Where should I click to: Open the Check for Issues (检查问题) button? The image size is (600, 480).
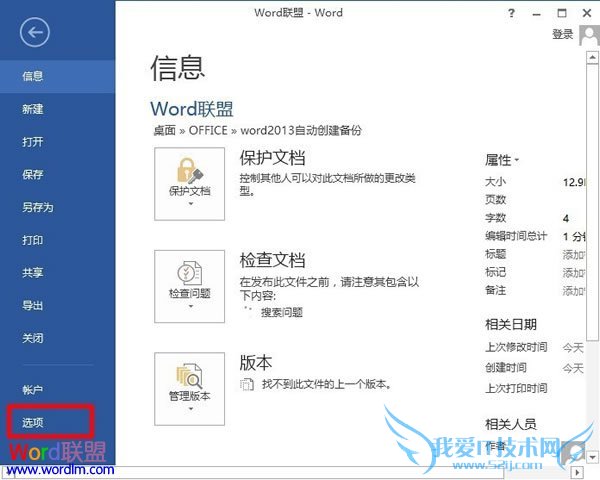(x=189, y=286)
